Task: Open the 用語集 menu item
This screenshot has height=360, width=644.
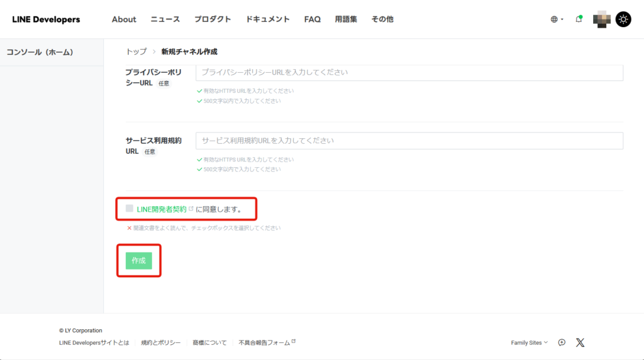Action: click(x=346, y=19)
